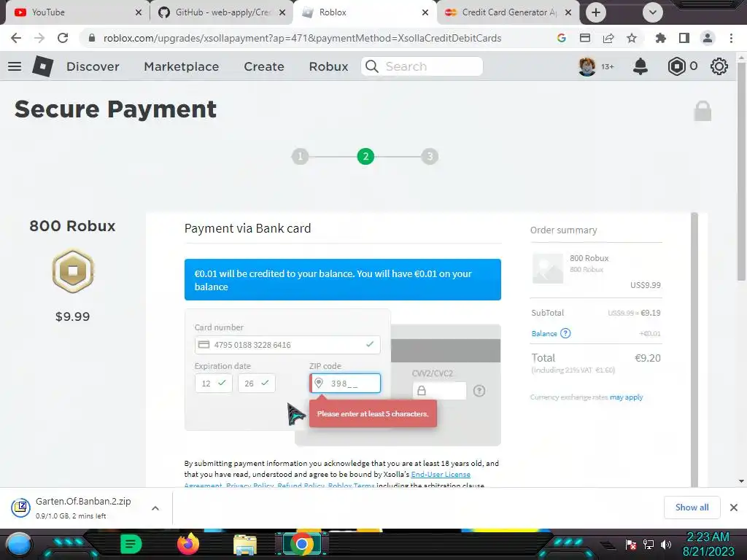
Task: Click the 'Payment via Bank card' heading
Action: coord(248,228)
